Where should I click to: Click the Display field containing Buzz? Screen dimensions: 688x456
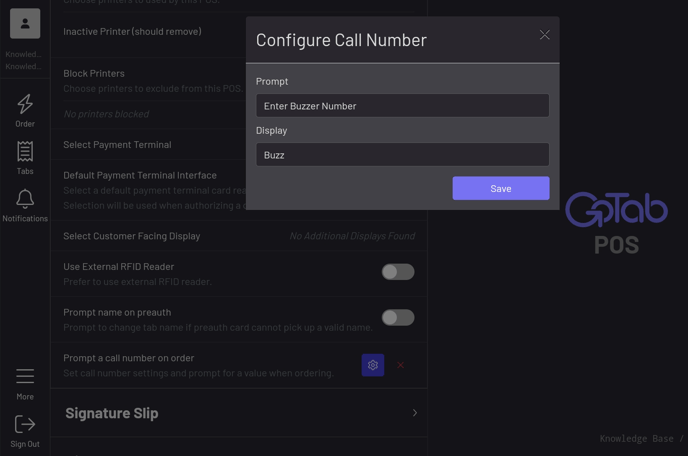[x=402, y=155]
